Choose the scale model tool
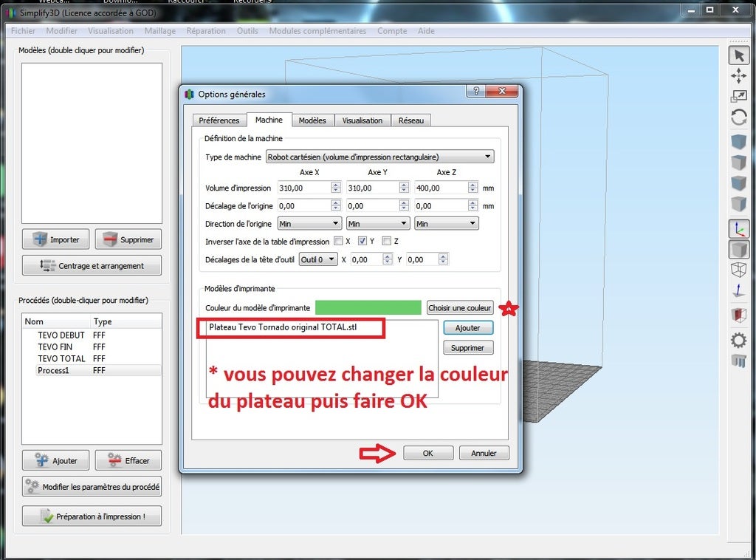Image resolution: width=756 pixels, height=560 pixels. [738, 97]
